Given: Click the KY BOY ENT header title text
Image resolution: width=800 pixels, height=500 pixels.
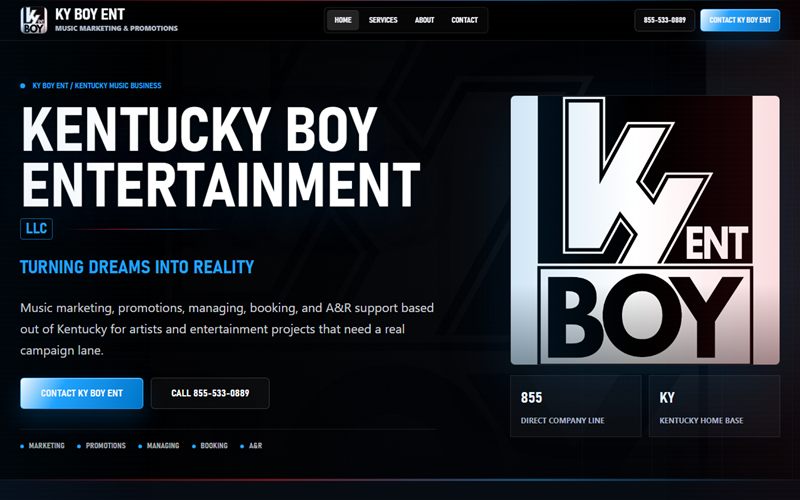Looking at the screenshot, I should pos(90,14).
